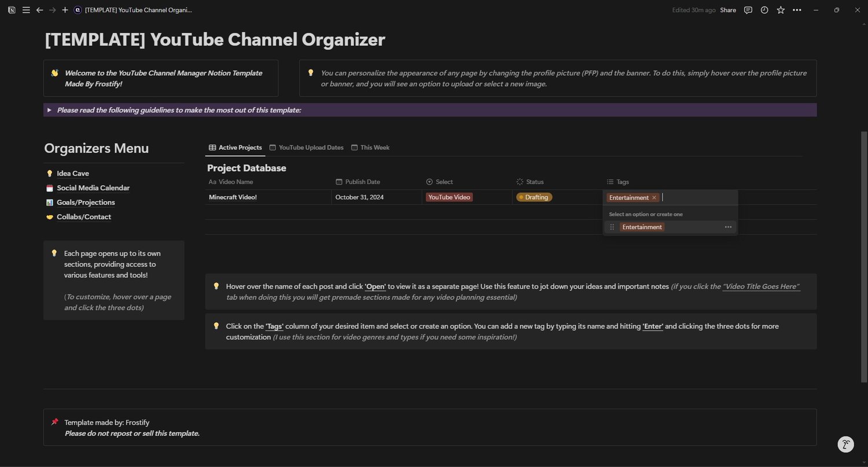Viewport: 868px width, 467px height.
Task: Click the Select column header
Action: pos(439,182)
